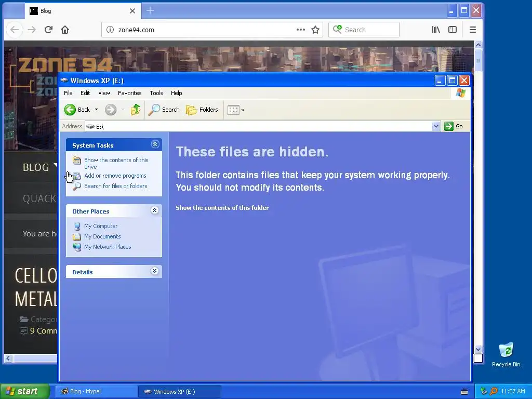
Task: Click 'Search for files or folders'
Action: click(x=116, y=186)
